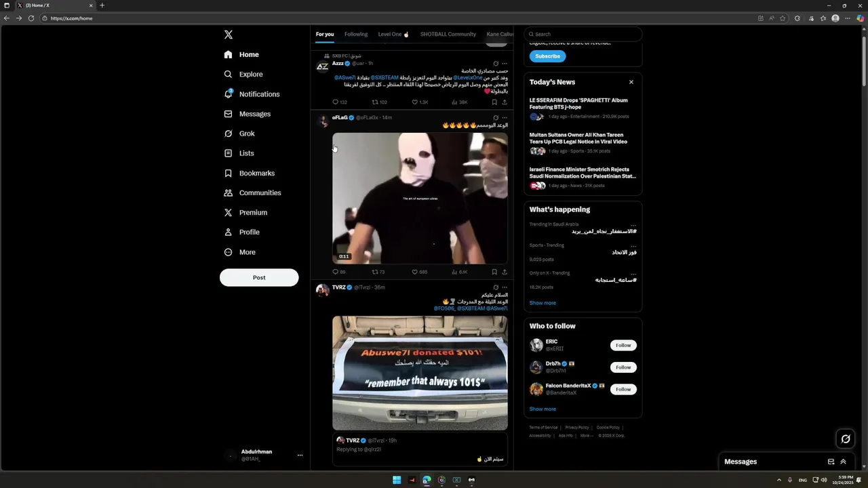
Task: Open more options on the TVRZ post
Action: [x=505, y=287]
